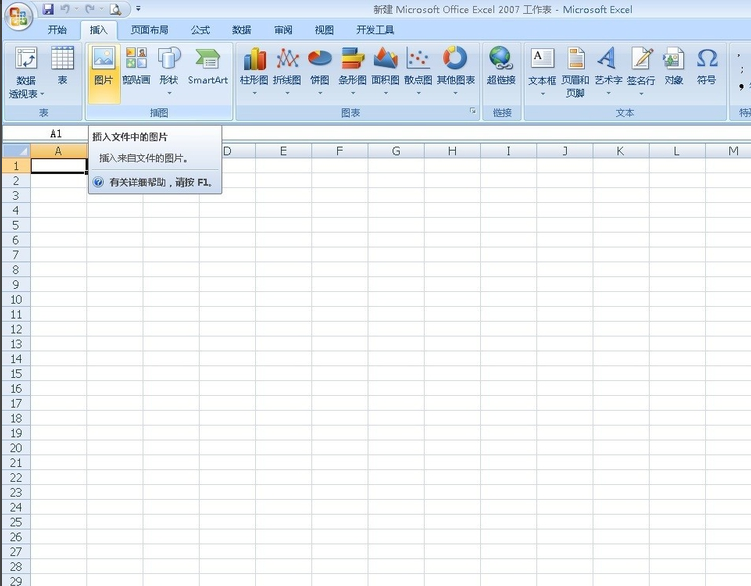Viewport: 751px width, 586px height.
Task: Insert a 折线图 line chart
Action: point(287,71)
